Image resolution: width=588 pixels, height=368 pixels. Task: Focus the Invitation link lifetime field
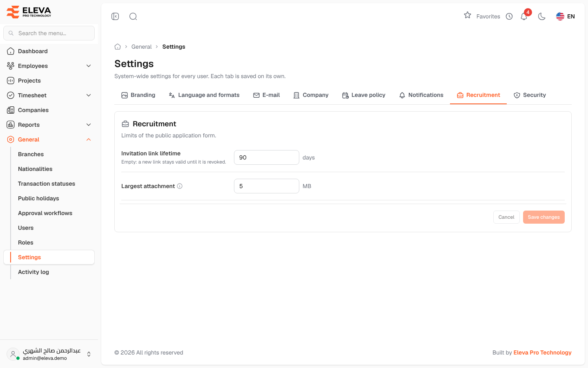click(x=267, y=157)
